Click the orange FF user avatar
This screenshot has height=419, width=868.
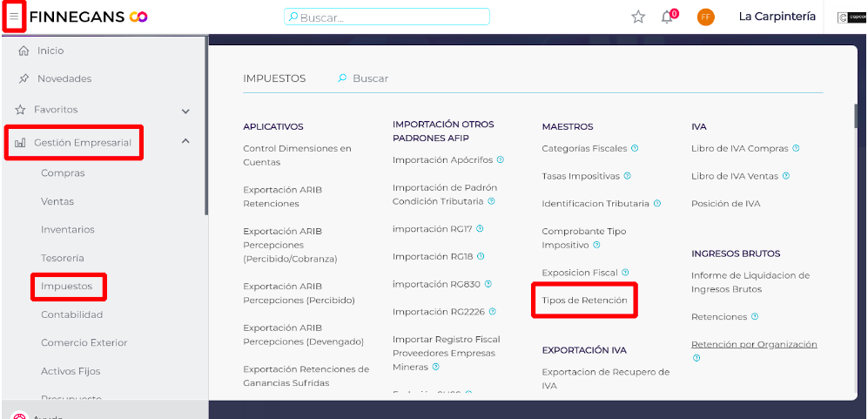(706, 17)
